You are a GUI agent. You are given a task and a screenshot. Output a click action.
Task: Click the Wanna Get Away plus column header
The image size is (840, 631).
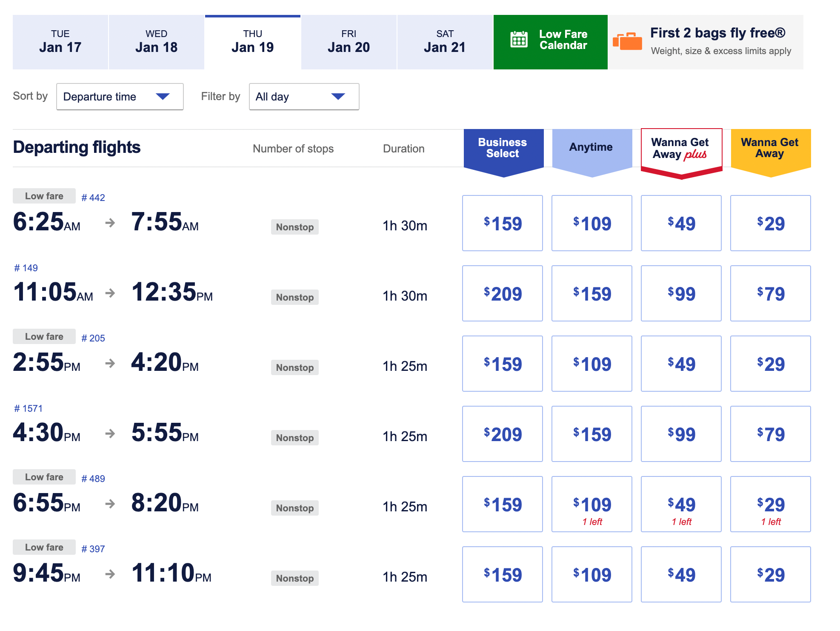coord(681,149)
